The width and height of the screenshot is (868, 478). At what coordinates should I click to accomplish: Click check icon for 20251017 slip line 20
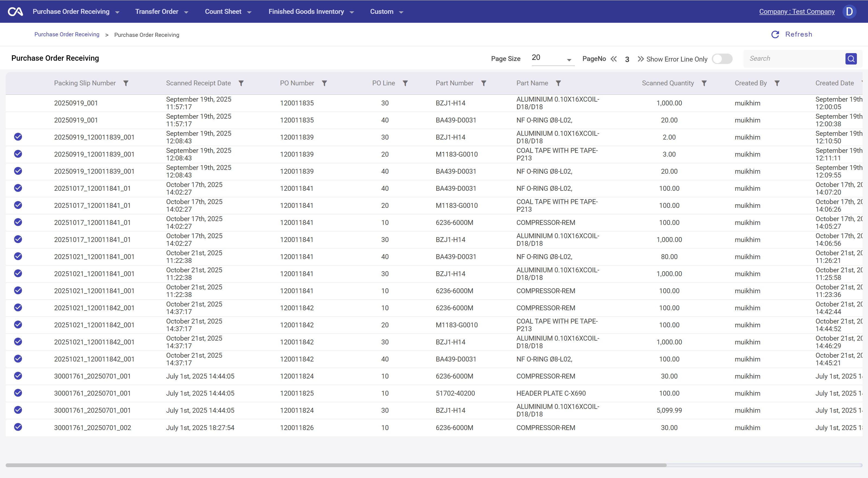(x=18, y=205)
